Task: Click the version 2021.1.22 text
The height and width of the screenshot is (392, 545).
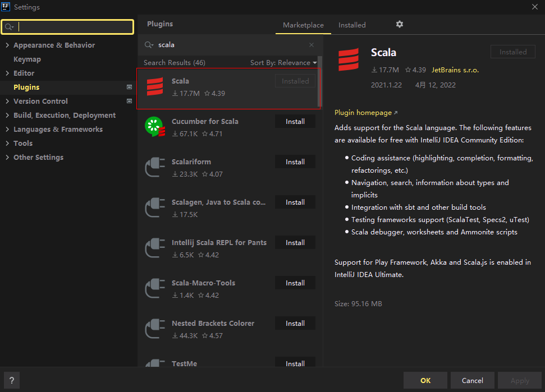Action: click(386, 85)
